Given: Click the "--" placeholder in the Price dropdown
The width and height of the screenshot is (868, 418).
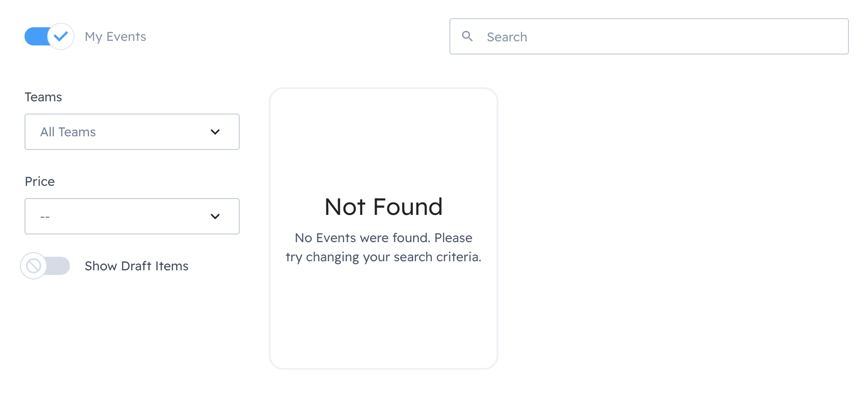Looking at the screenshot, I should click(x=45, y=217).
